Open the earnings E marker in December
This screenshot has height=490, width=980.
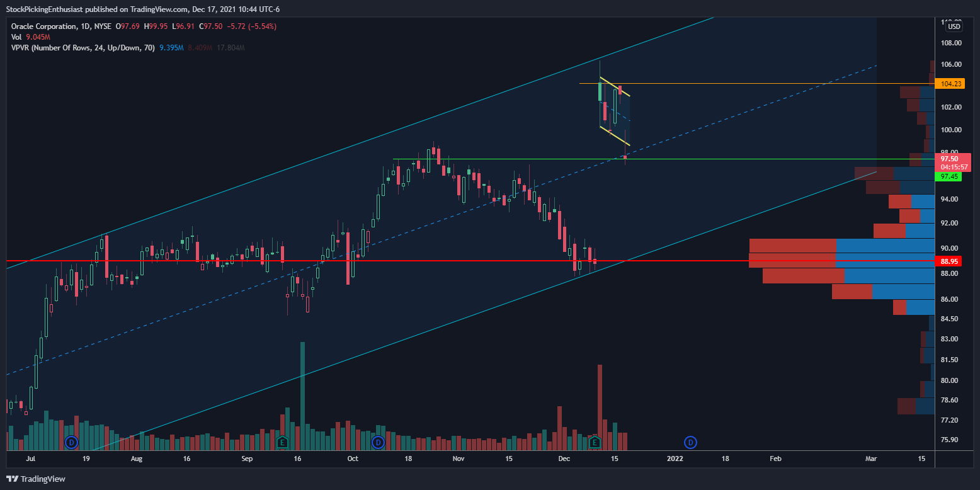(x=594, y=443)
